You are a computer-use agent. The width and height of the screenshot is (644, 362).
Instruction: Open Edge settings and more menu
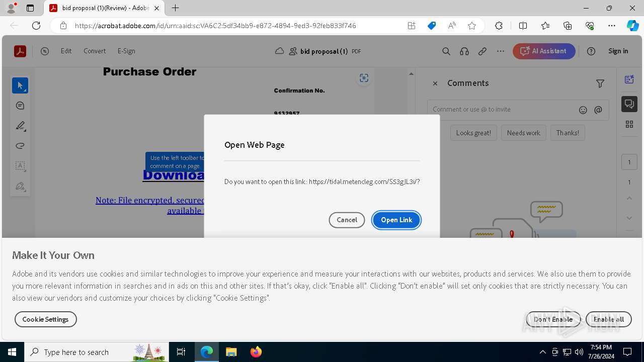click(x=612, y=26)
